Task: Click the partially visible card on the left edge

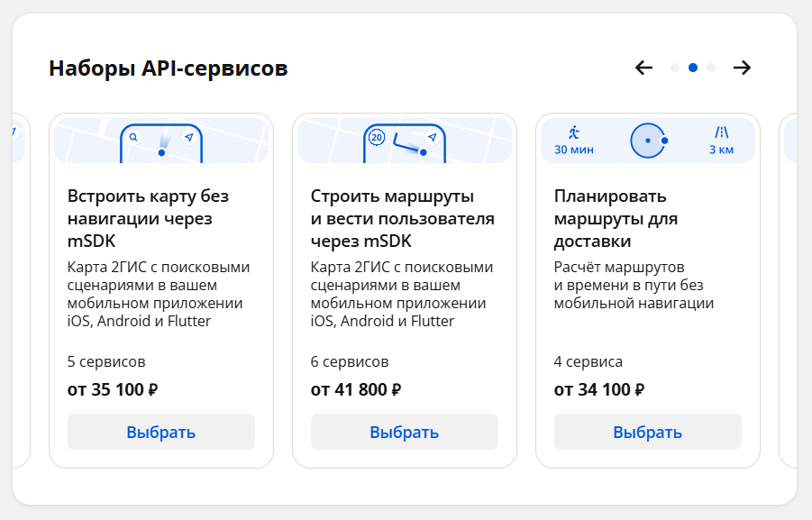Action: (x=22, y=290)
